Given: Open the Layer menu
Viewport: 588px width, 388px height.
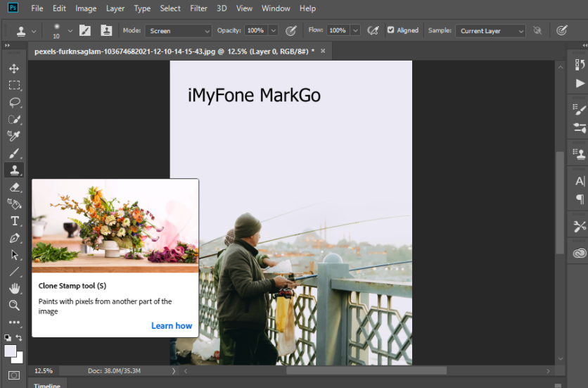Looking at the screenshot, I should point(115,8).
